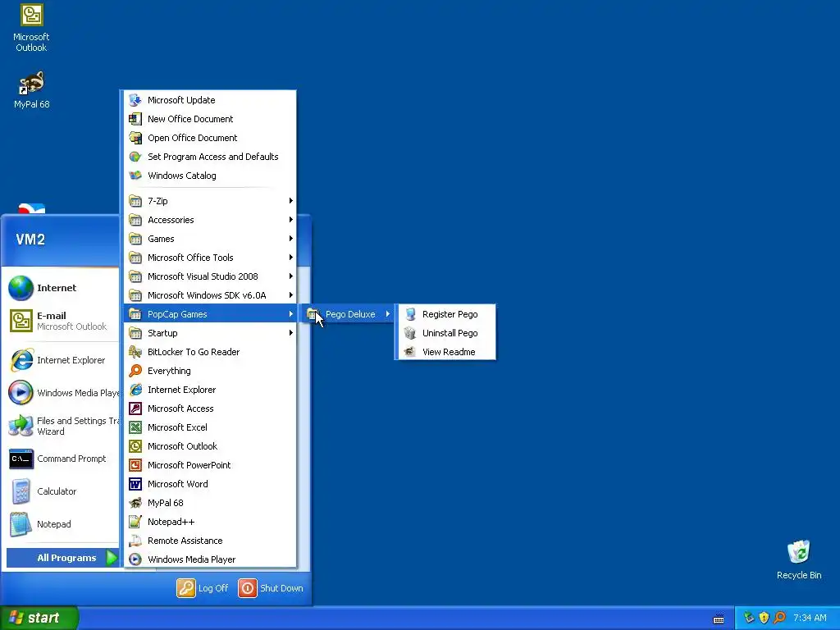840x630 pixels.
Task: Expand Microsoft Visual Studio 2008 submenu
Action: [211, 276]
